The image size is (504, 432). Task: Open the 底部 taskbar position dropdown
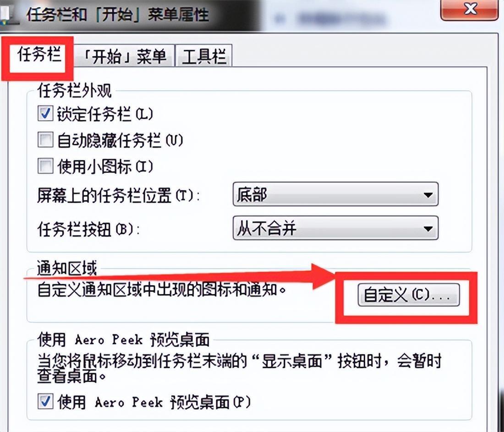[x=335, y=194]
